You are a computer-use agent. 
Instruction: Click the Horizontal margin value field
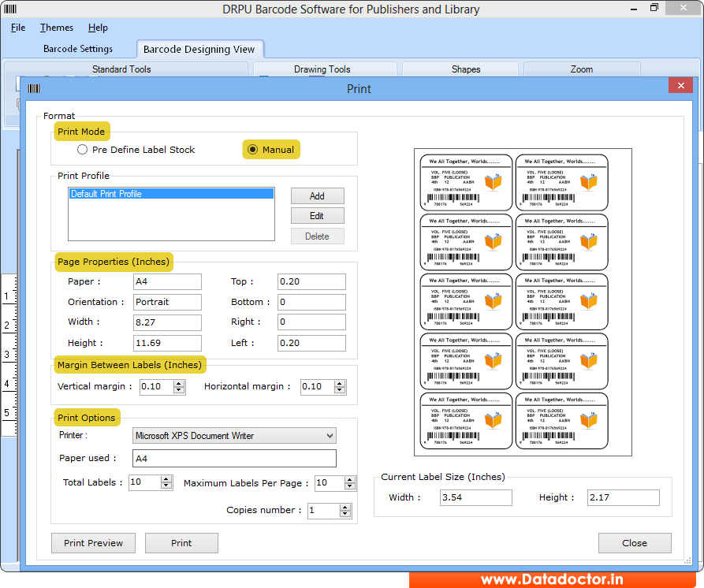[318, 387]
